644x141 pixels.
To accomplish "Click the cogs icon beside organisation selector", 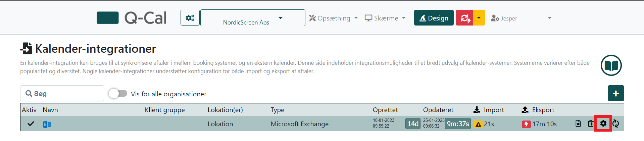I will (190, 18).
